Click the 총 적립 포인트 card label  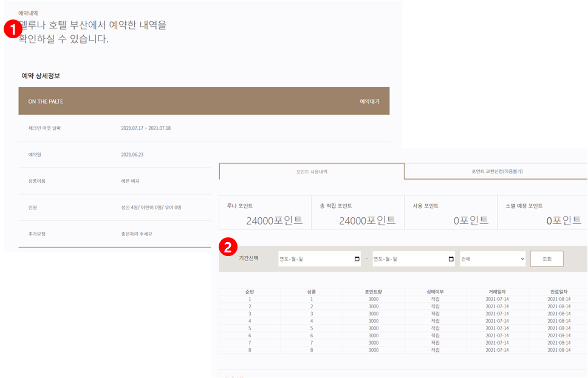point(336,206)
